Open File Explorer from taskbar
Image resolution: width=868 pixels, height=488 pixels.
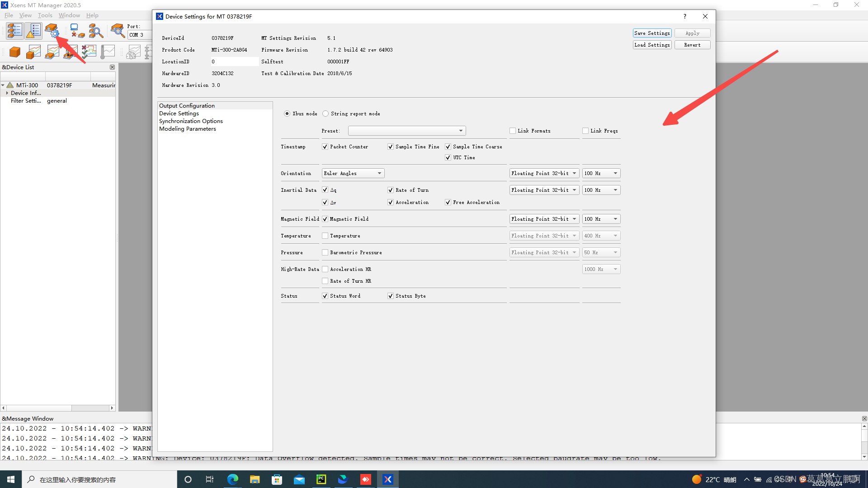pyautogui.click(x=255, y=479)
